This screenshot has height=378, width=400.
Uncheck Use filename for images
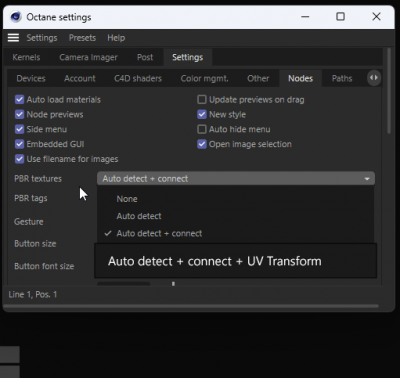tap(19, 159)
